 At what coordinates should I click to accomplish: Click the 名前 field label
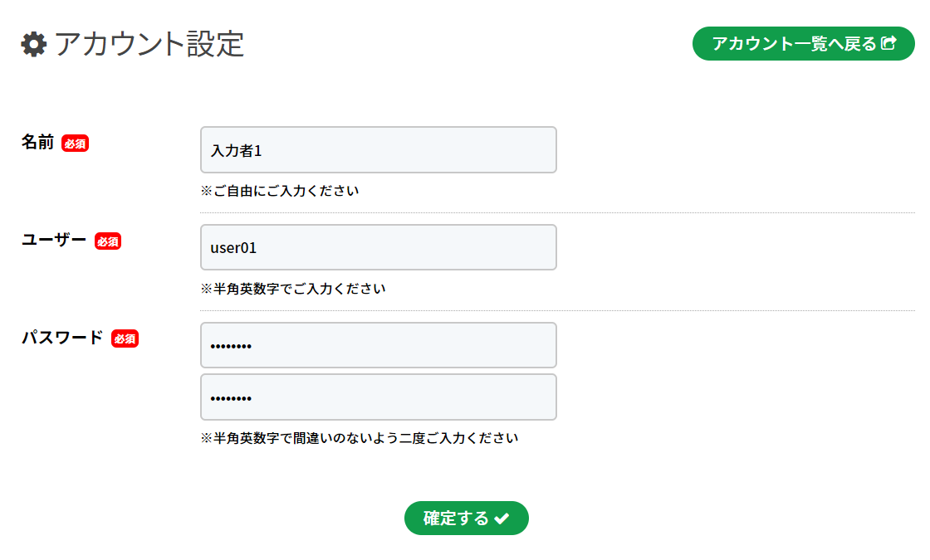point(37,143)
